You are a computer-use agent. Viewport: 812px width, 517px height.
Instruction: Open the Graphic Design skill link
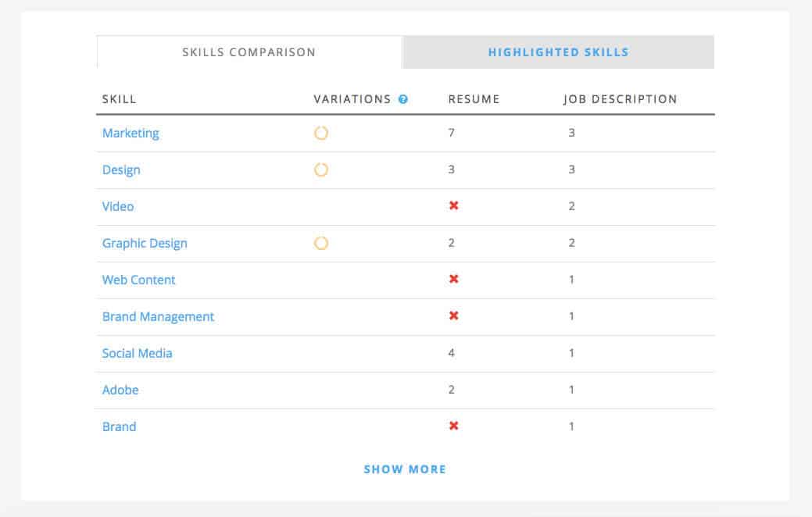click(145, 243)
